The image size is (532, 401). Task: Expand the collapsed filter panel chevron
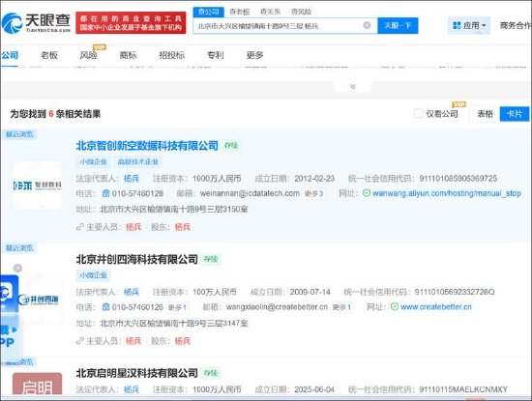pyautogui.click(x=352, y=86)
